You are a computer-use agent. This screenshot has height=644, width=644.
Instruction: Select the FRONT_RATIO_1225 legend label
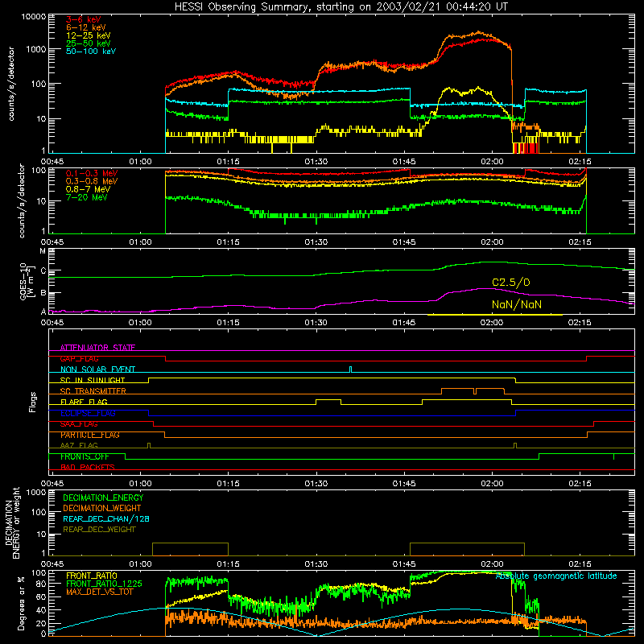[x=104, y=584]
